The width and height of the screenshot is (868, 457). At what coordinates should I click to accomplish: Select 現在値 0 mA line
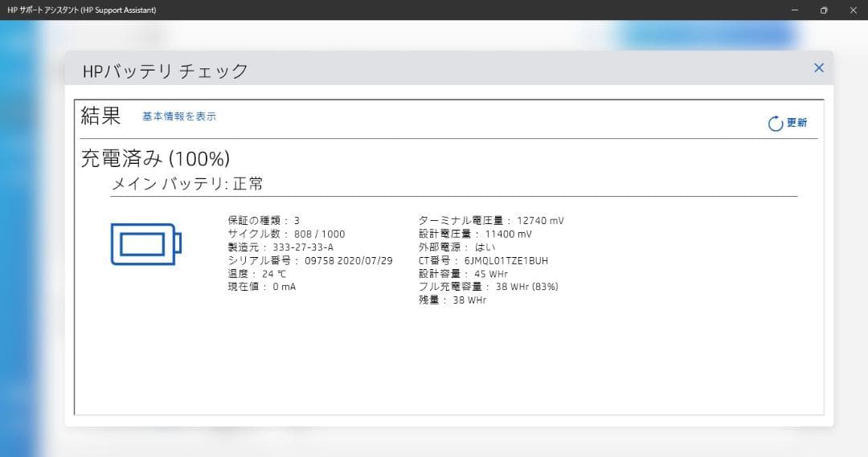[262, 287]
